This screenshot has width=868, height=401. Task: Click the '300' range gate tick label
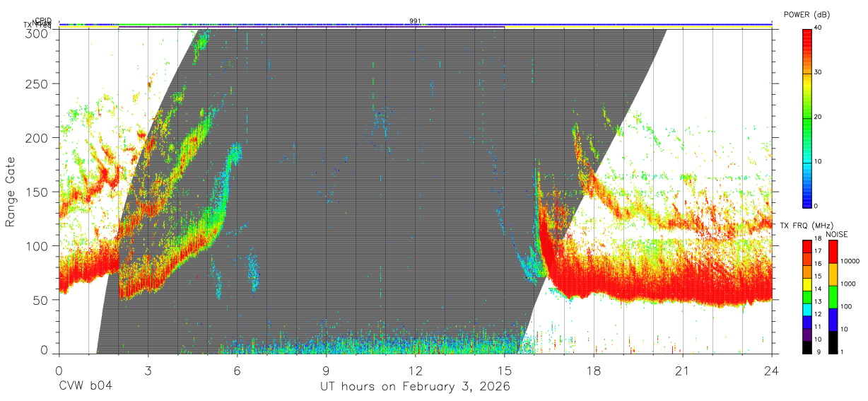tap(37, 33)
